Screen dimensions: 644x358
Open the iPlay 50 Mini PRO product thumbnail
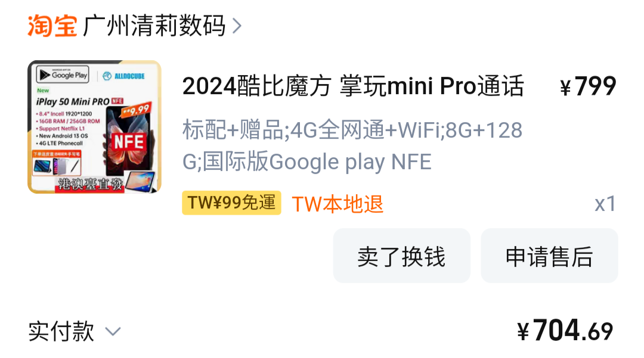click(94, 127)
